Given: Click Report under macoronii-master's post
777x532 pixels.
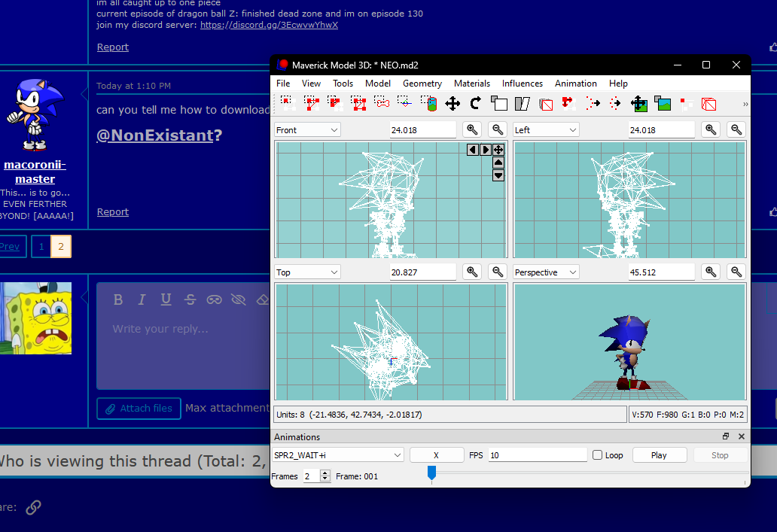Looking at the screenshot, I should click(x=113, y=212).
